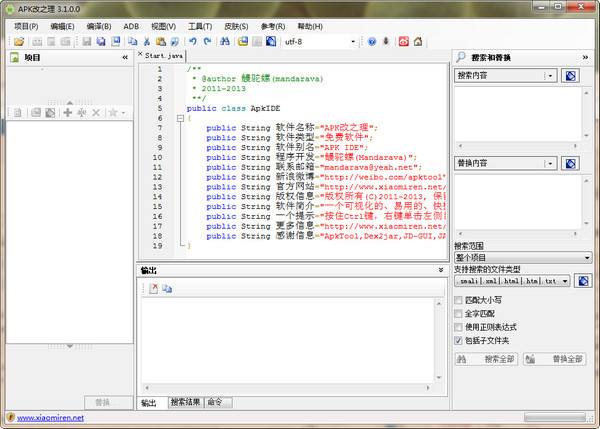Screen dimensions: 600x429
Task: Open the utf-8 encoding dropdown
Action: 352,41
